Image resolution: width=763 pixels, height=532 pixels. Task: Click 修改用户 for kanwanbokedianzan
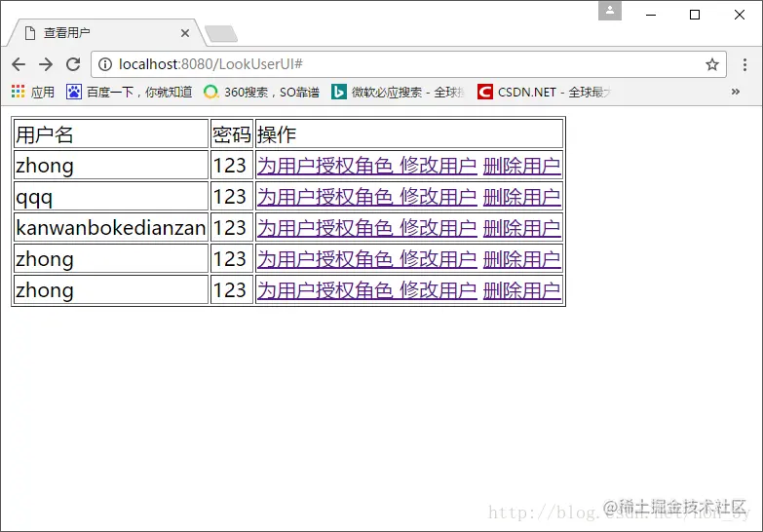pyautogui.click(x=439, y=228)
